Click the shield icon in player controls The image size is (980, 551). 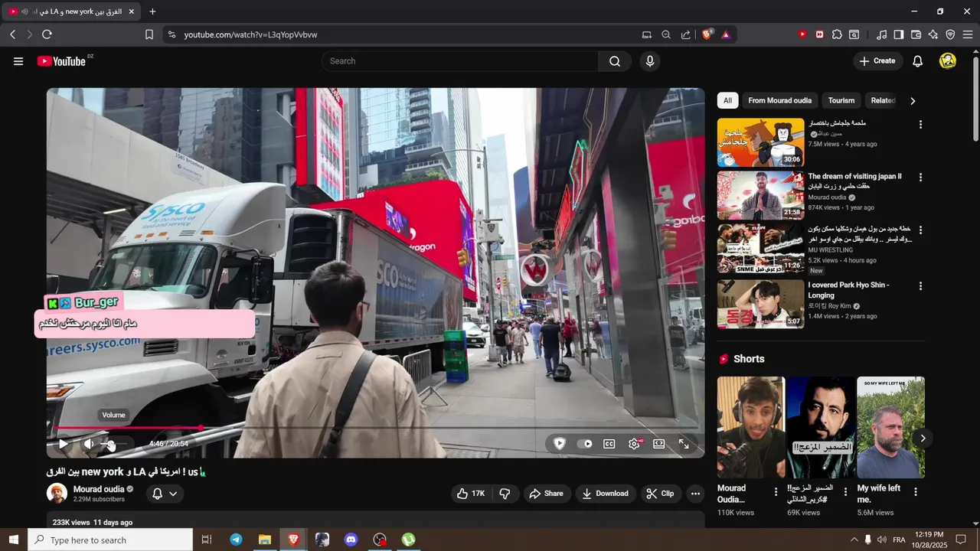pos(560,444)
